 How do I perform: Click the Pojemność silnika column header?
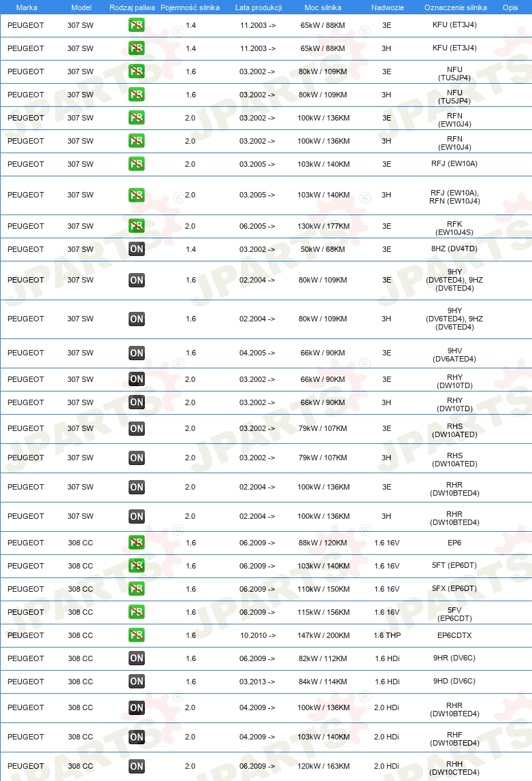(x=190, y=7)
